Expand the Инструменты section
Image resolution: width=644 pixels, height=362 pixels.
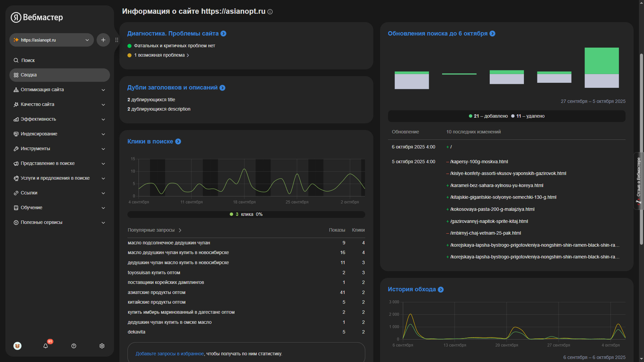click(x=59, y=149)
